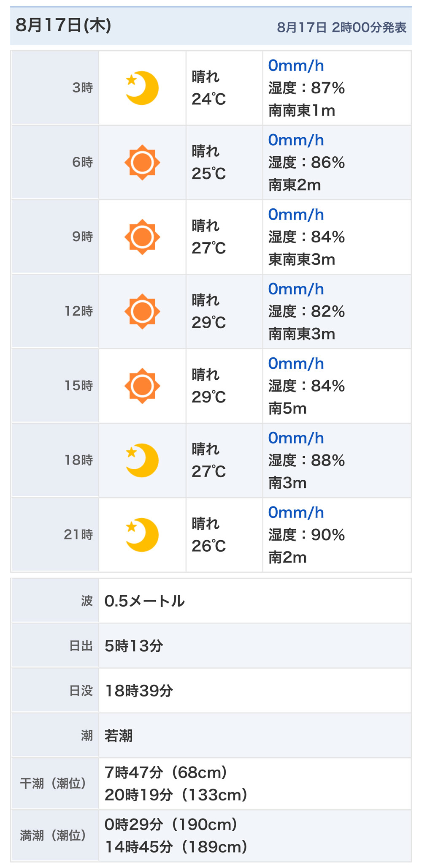Select the 29℃ temperature at 15時

(x=209, y=397)
